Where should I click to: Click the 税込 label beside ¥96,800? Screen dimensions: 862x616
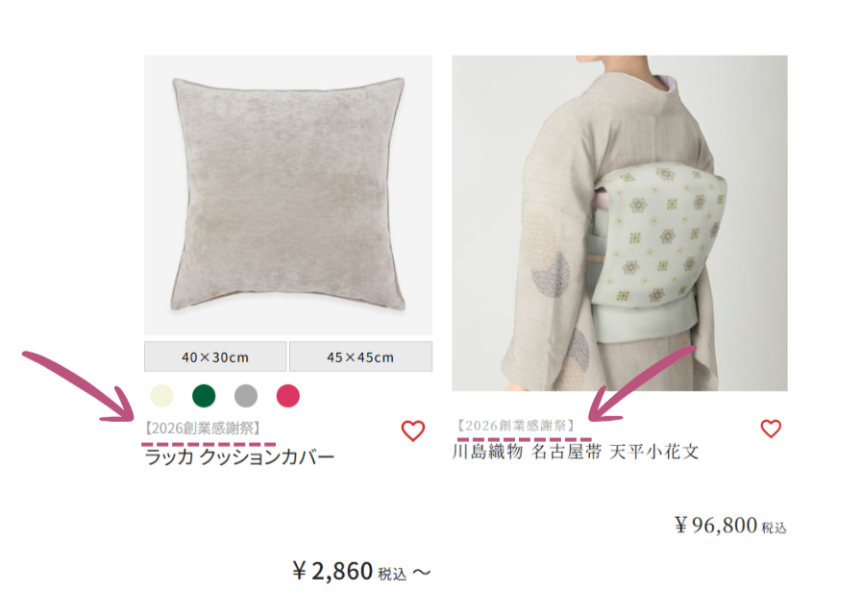(x=774, y=528)
